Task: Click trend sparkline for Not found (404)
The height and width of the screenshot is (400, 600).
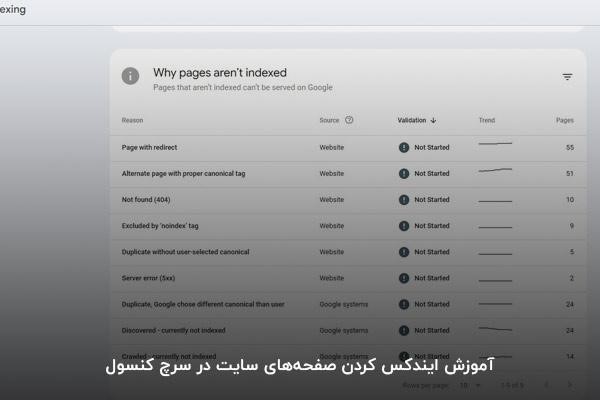Action: click(x=495, y=201)
